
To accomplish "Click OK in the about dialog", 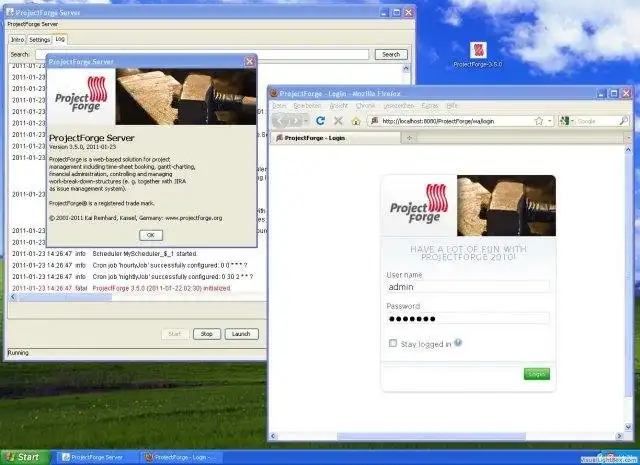I will [x=151, y=235].
